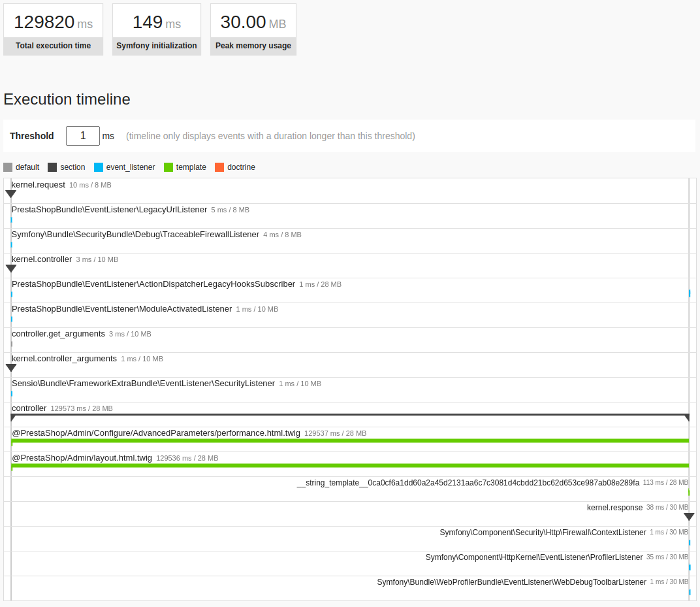Click the Threshold milliseconds input field
The width and height of the screenshot is (700, 607).
[82, 136]
